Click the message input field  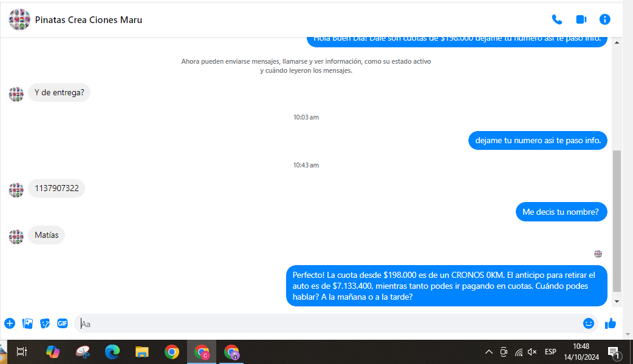pos(329,324)
